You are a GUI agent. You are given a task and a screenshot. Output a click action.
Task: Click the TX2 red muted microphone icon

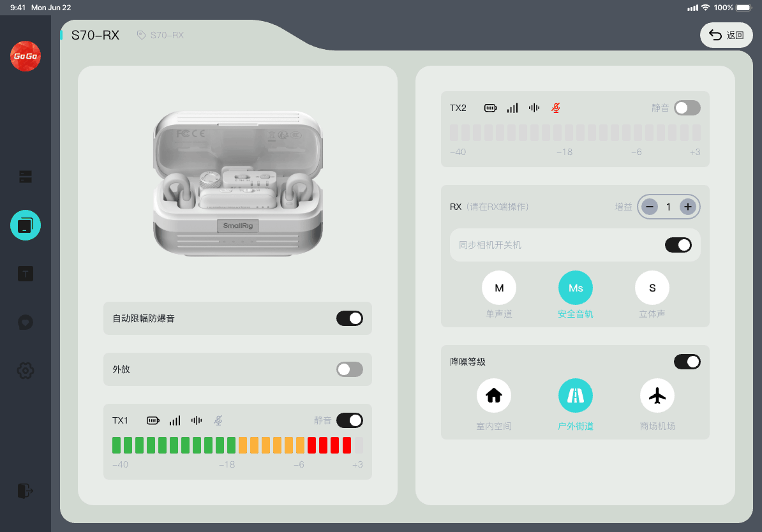pyautogui.click(x=556, y=108)
